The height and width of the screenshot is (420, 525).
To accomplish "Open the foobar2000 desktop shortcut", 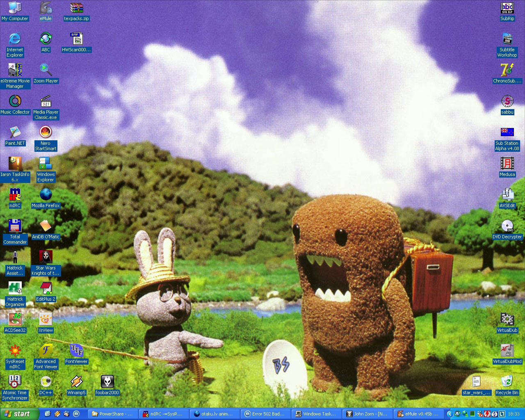I will pos(107,385).
